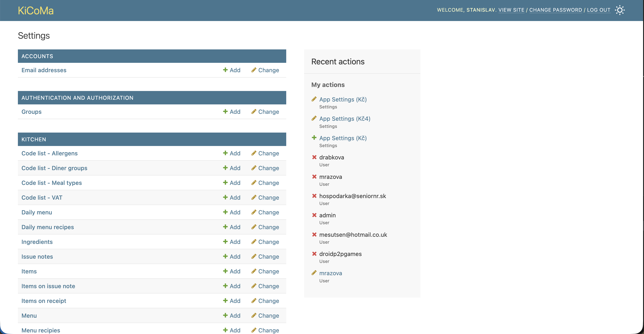This screenshot has width=644, height=334.
Task: Click the plus icon for Ingredients
Action: click(x=225, y=241)
